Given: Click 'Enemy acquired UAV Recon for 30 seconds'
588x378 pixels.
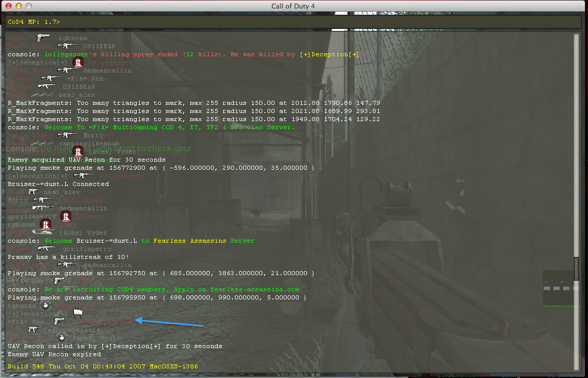Looking at the screenshot, I should pyautogui.click(x=87, y=160).
